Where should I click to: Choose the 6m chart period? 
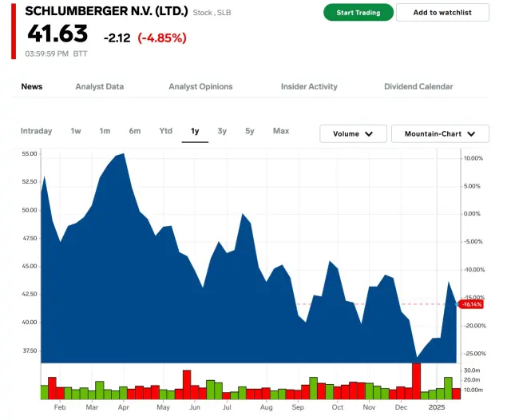coord(134,131)
